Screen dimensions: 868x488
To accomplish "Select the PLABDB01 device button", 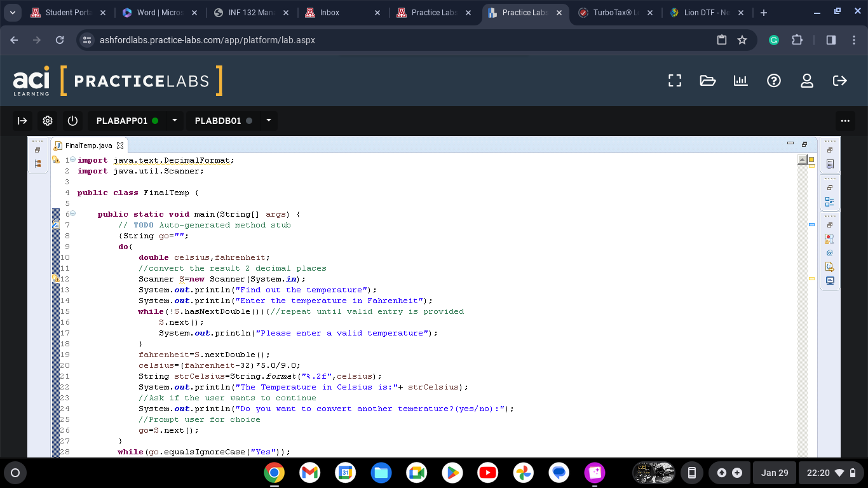I will coord(223,121).
